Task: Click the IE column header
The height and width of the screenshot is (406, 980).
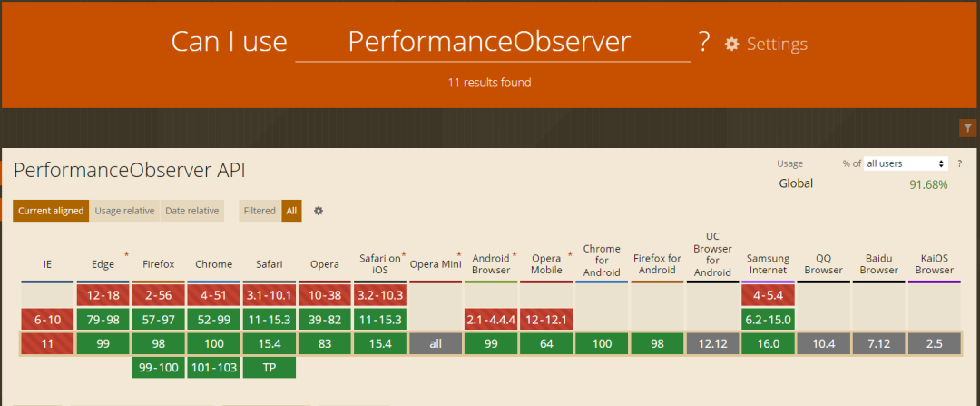Action: click(x=47, y=264)
